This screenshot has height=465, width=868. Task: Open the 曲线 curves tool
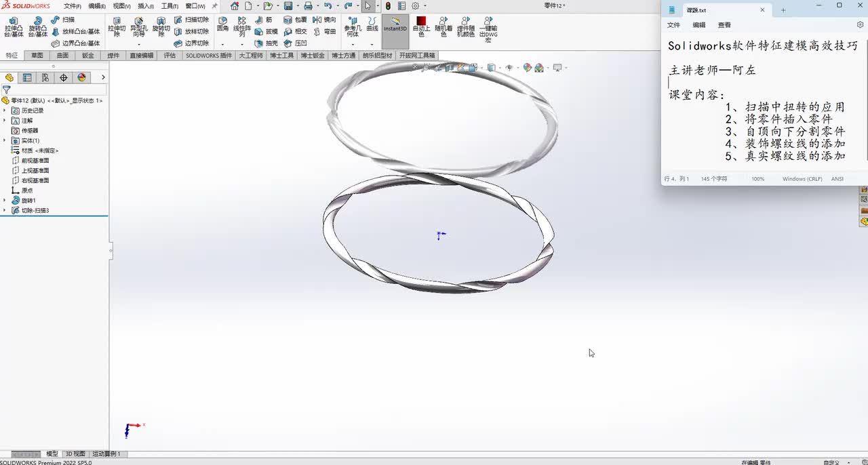coord(372,24)
